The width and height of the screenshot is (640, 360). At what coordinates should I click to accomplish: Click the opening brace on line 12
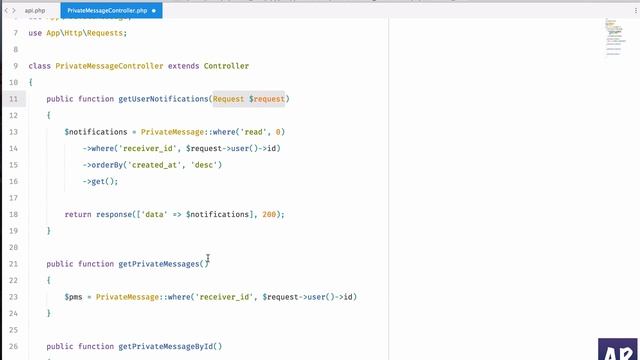click(x=49, y=116)
